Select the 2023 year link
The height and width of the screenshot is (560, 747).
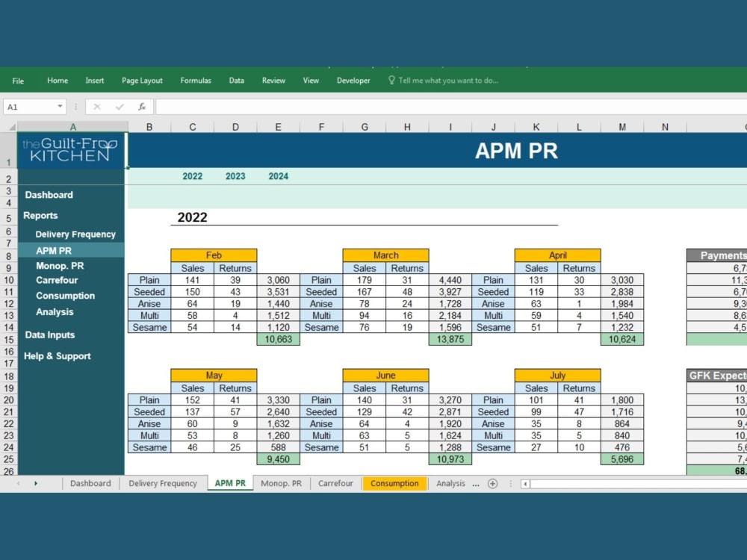point(235,176)
